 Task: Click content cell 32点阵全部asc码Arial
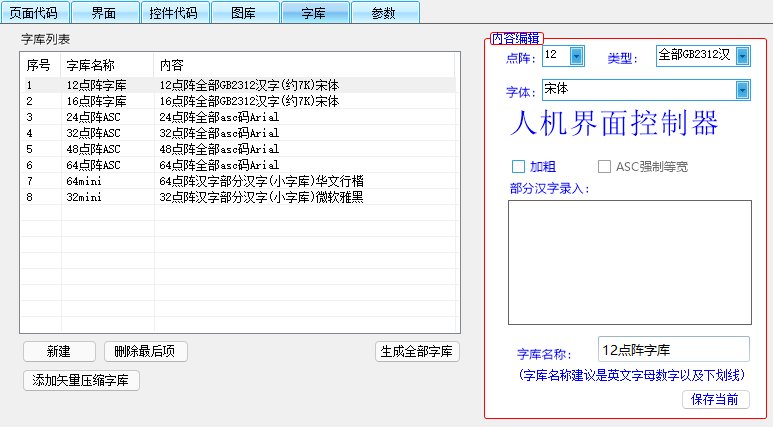click(219, 133)
